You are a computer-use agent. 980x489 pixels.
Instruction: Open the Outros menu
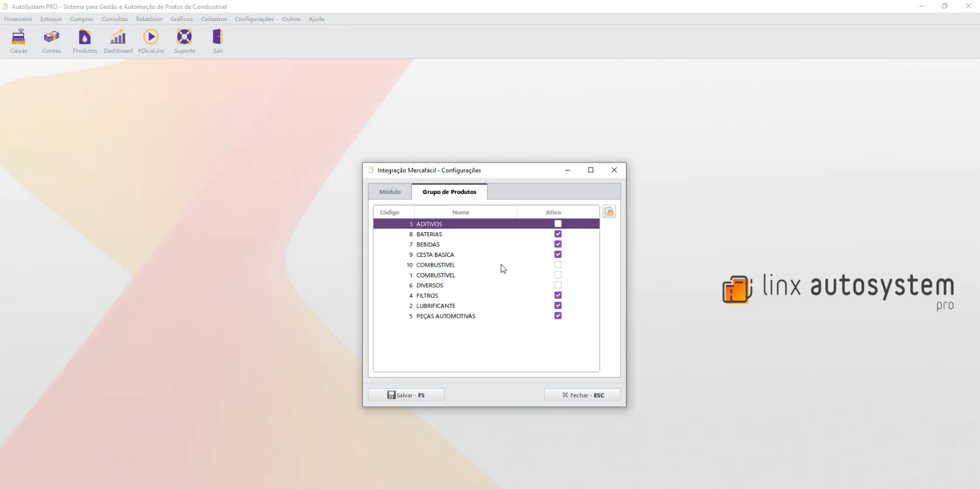pyautogui.click(x=291, y=19)
